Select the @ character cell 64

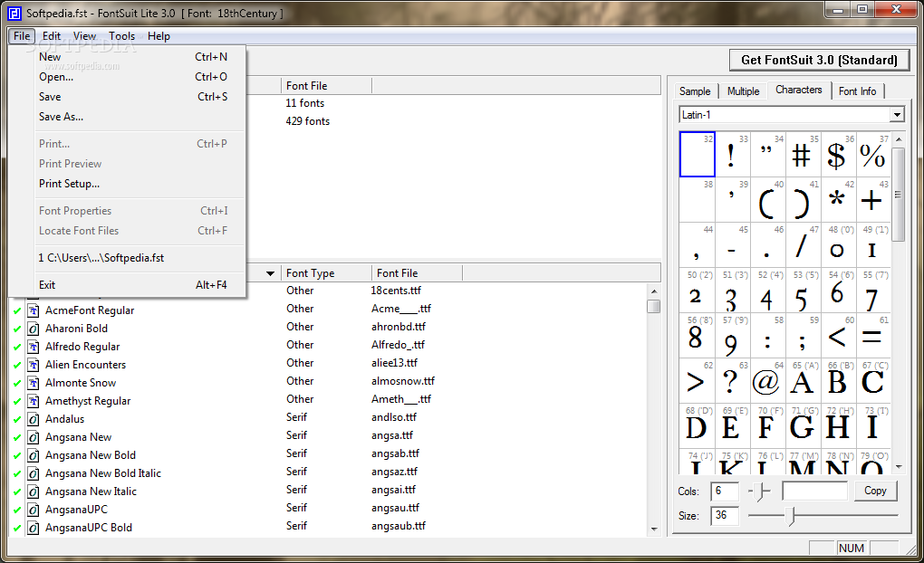tap(767, 380)
